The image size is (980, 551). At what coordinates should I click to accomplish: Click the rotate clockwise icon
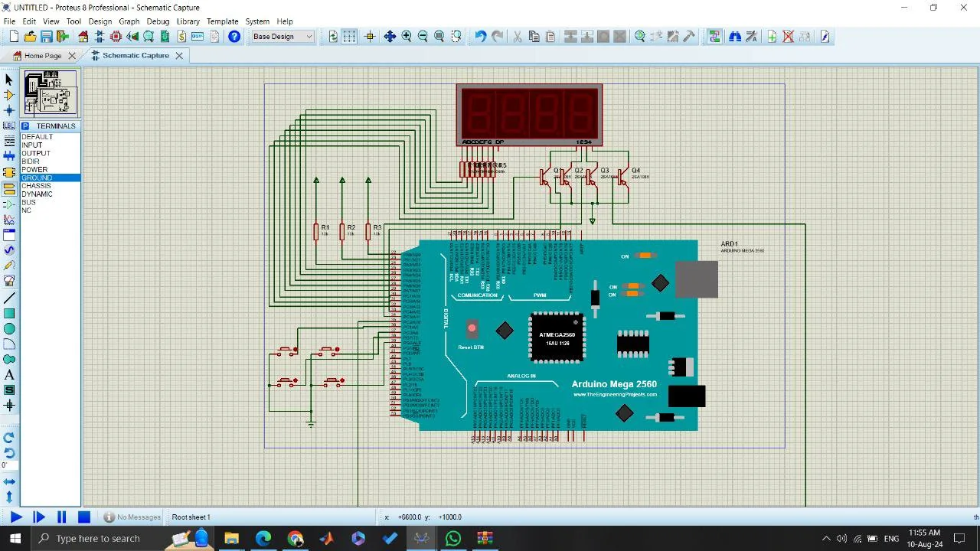click(x=9, y=438)
